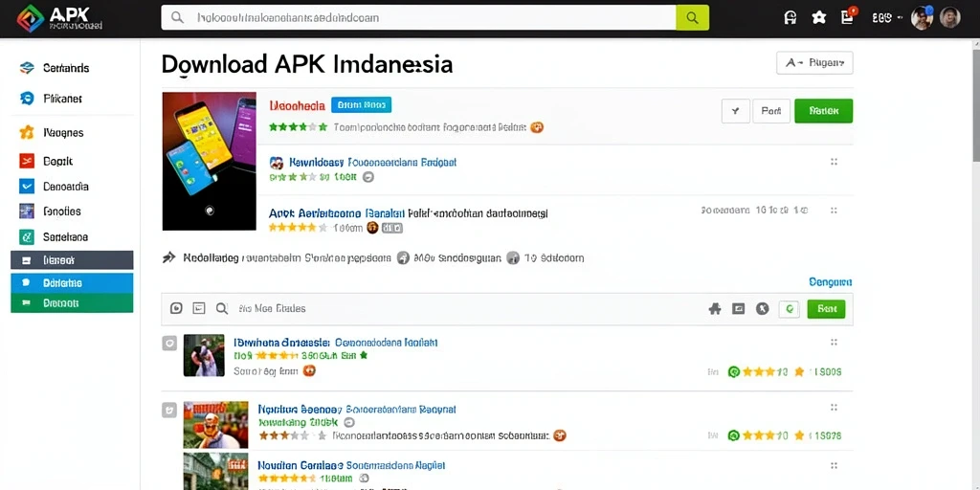Screen dimensions: 980x490
Task: Click the orange icon after the featured app description
Action: [x=537, y=127]
